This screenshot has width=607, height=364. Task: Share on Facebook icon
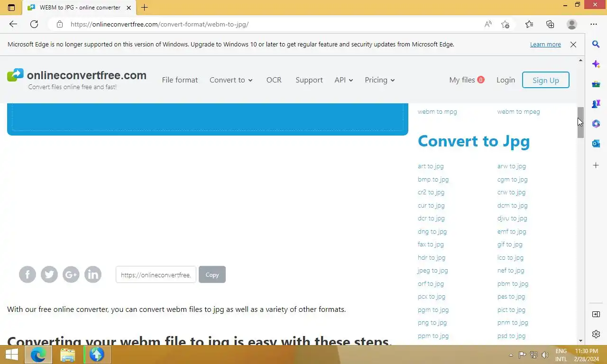[x=28, y=274]
